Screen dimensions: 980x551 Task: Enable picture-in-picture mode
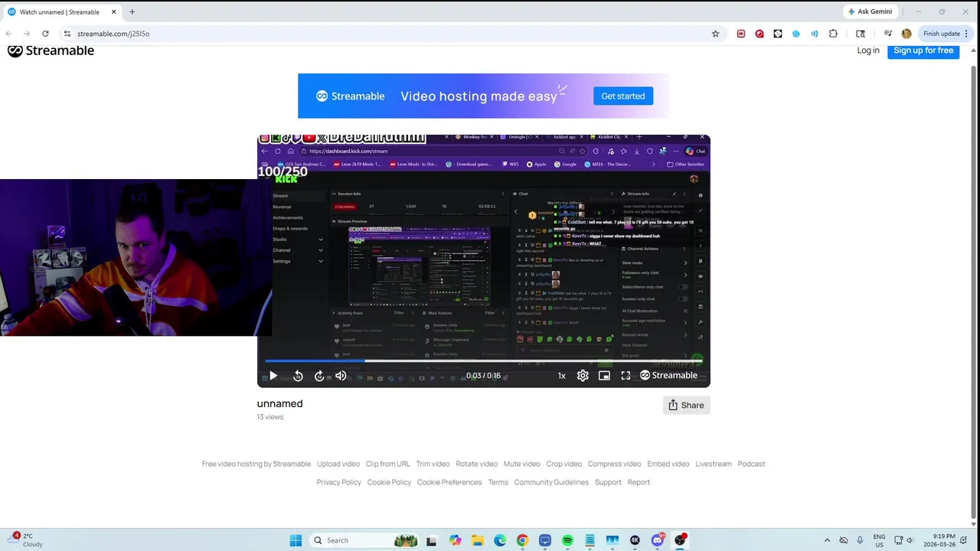pyautogui.click(x=604, y=376)
